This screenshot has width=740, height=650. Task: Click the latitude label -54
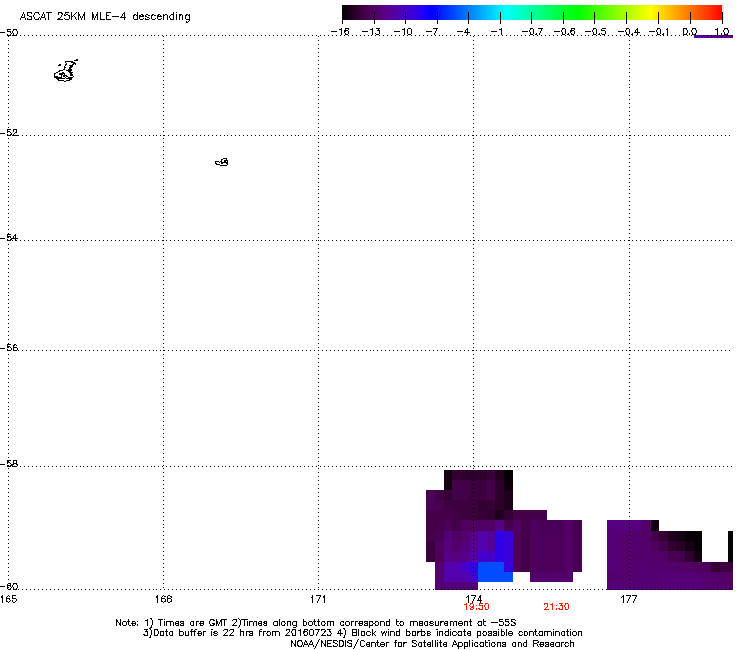tap(9, 237)
